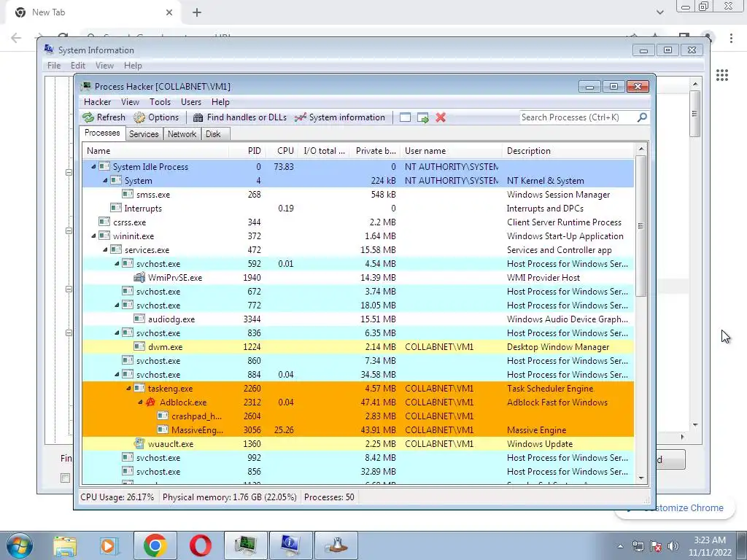Close the New Tab in Chrome

point(169,13)
